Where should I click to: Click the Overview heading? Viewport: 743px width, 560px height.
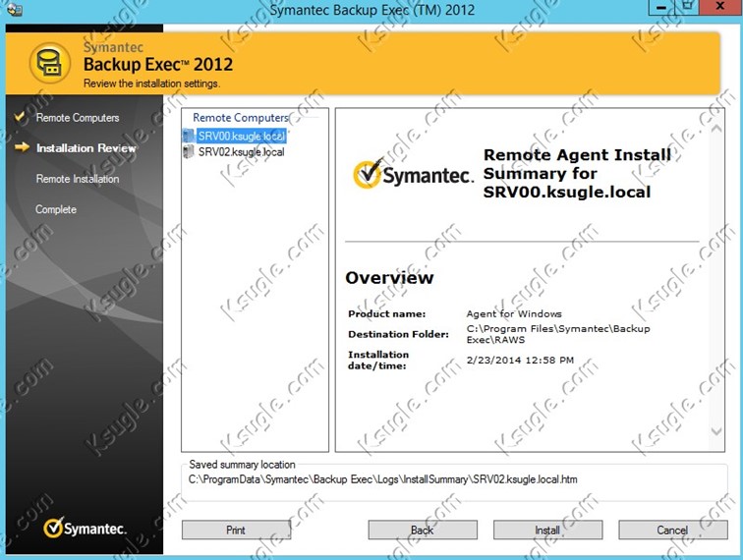tap(389, 278)
